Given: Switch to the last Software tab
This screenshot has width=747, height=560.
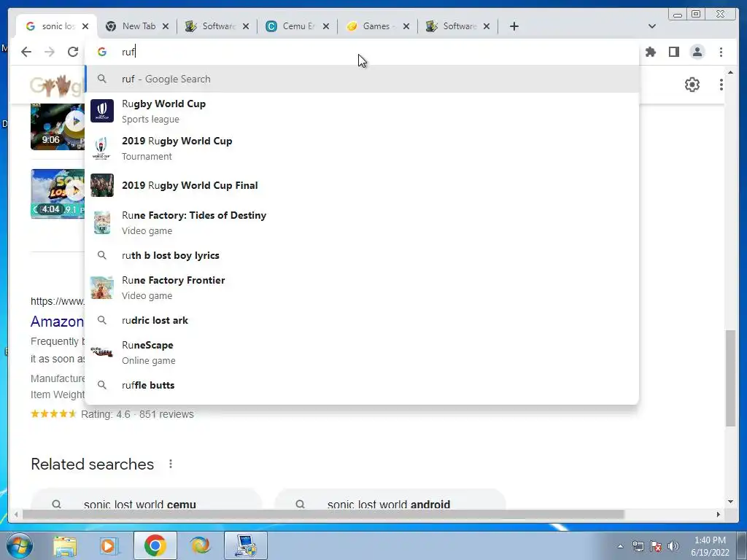Looking at the screenshot, I should 457,26.
